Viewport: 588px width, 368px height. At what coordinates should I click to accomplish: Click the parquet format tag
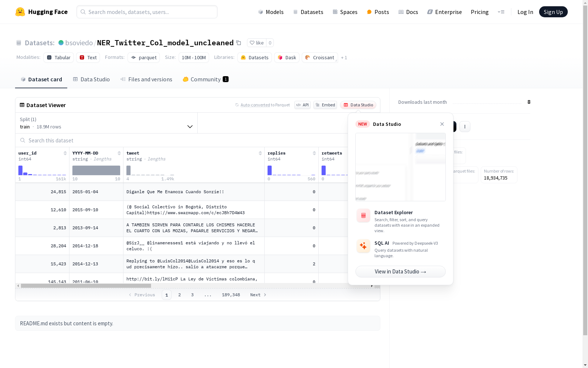[x=144, y=57]
